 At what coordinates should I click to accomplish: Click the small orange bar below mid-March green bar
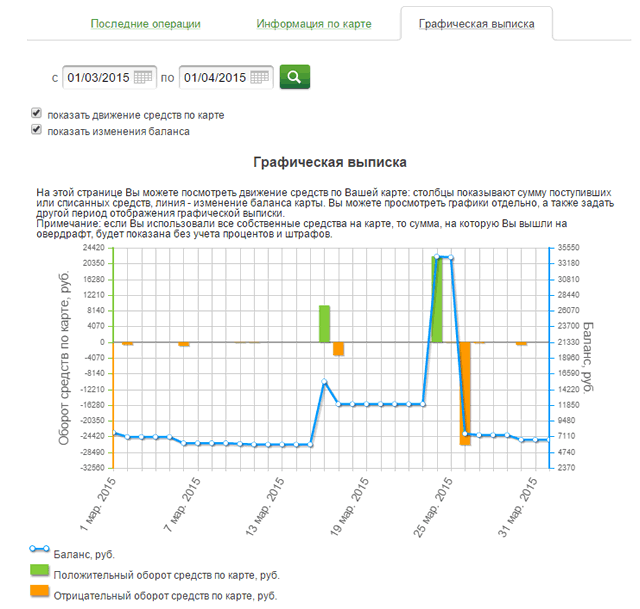click(x=339, y=348)
